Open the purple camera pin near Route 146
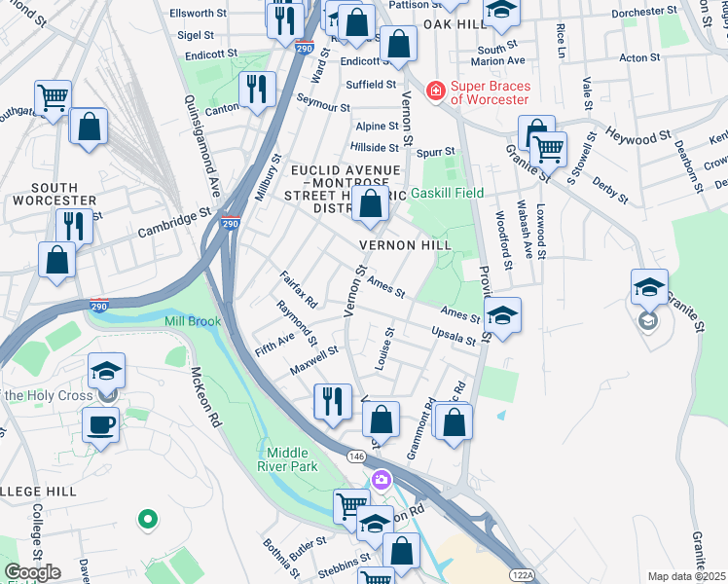 point(382,481)
